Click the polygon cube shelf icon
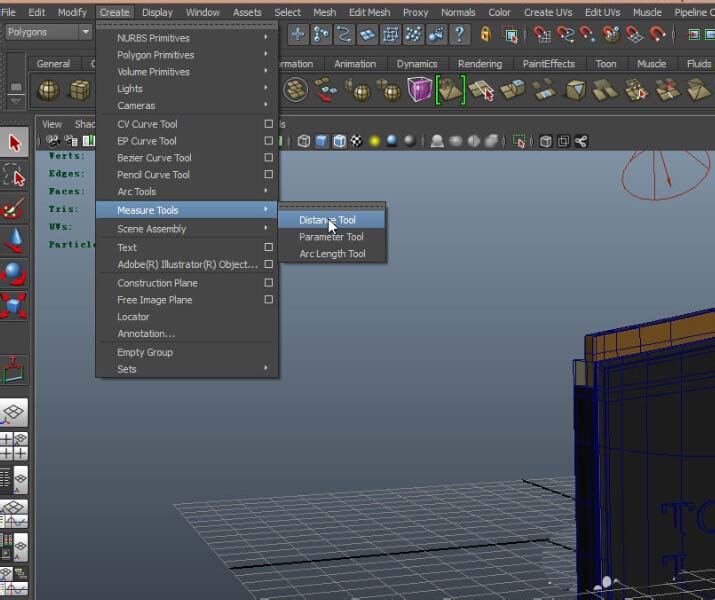This screenshot has width=715, height=600. click(79, 91)
